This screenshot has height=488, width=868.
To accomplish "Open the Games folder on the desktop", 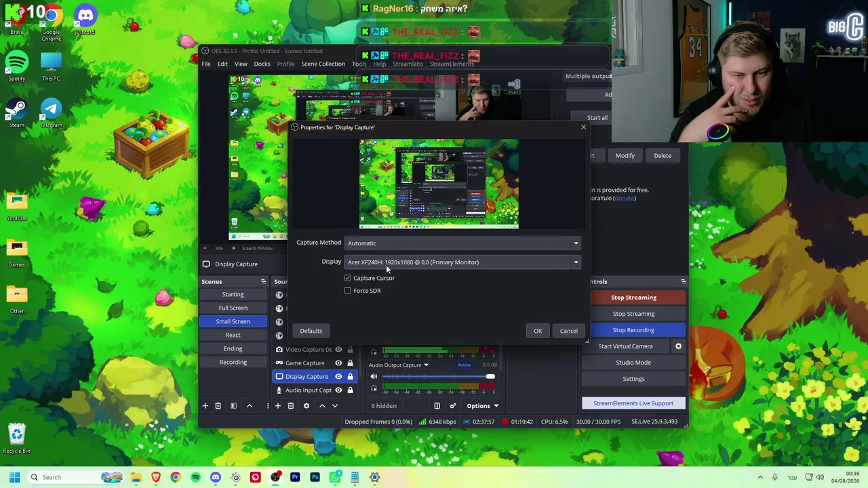I will coord(16,253).
